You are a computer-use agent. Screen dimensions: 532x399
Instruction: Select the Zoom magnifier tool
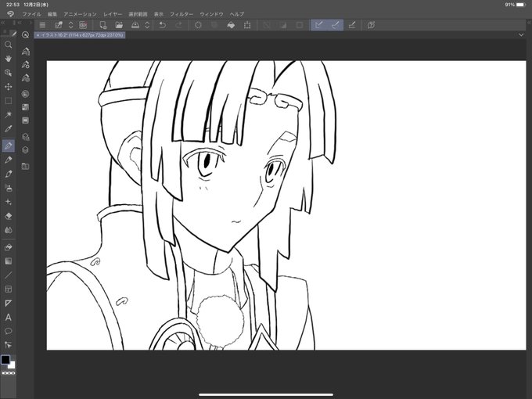point(9,45)
